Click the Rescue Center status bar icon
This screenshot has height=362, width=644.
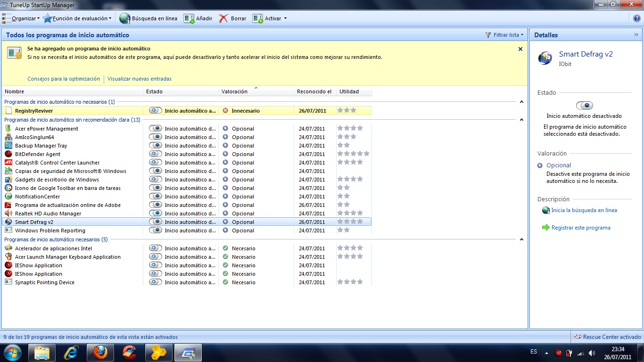coord(578,337)
